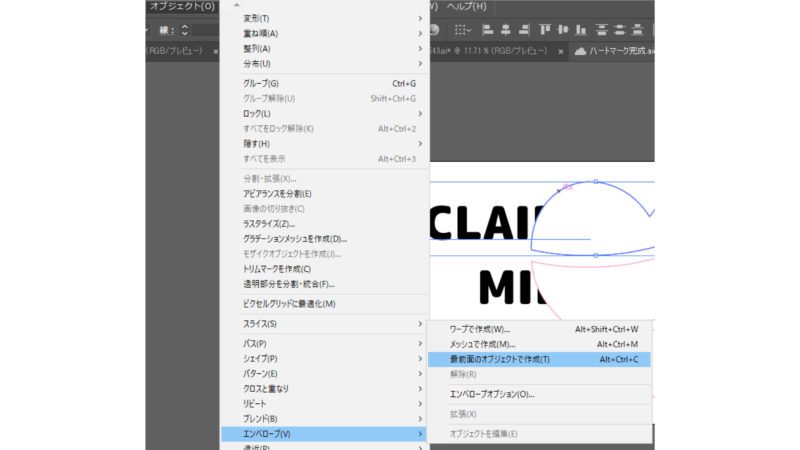Close the 11.71% RGB/プレビュー document tab
The image size is (800, 450).
point(561,51)
